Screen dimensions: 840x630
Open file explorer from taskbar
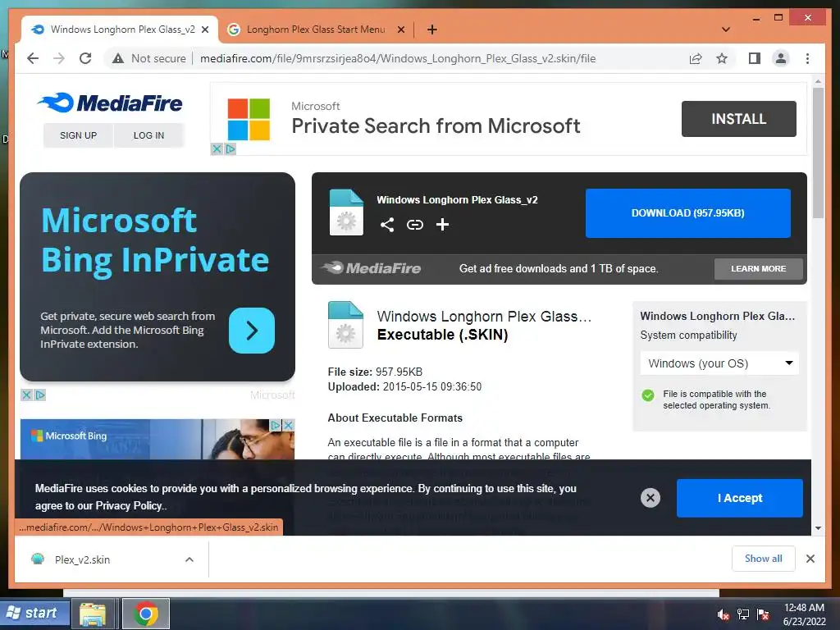coord(93,614)
